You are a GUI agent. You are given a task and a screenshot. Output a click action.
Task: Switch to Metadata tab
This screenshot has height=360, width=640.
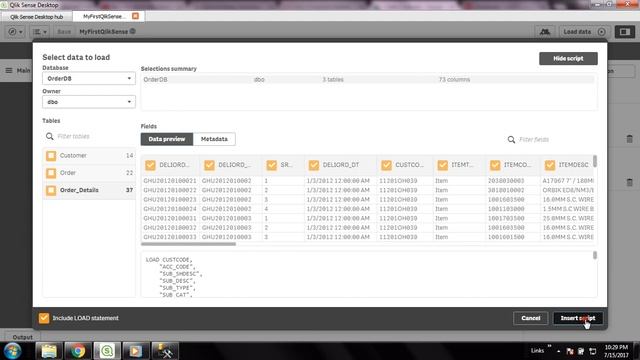214,139
